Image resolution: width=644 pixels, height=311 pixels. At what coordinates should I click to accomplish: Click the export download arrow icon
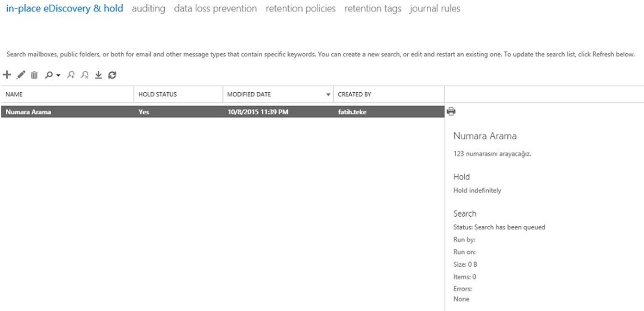(x=98, y=75)
